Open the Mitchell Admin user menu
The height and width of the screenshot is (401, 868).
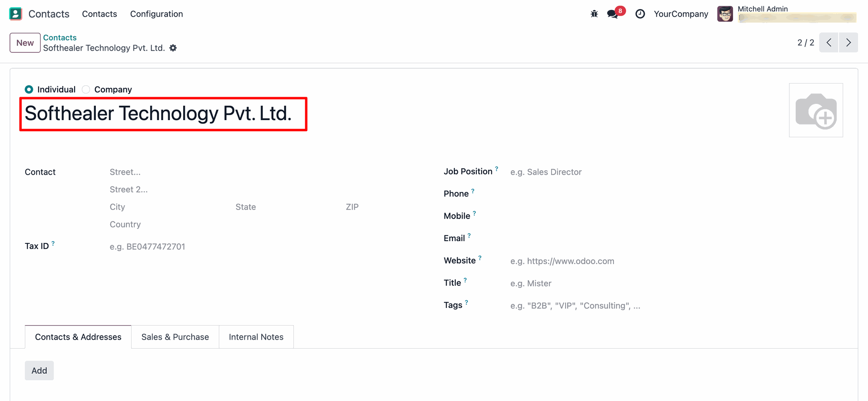pos(787,14)
